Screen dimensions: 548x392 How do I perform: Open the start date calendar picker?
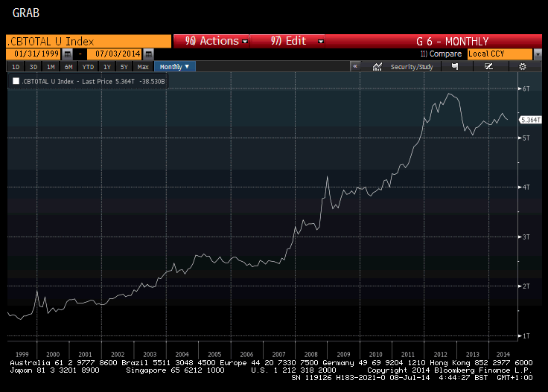coord(68,54)
